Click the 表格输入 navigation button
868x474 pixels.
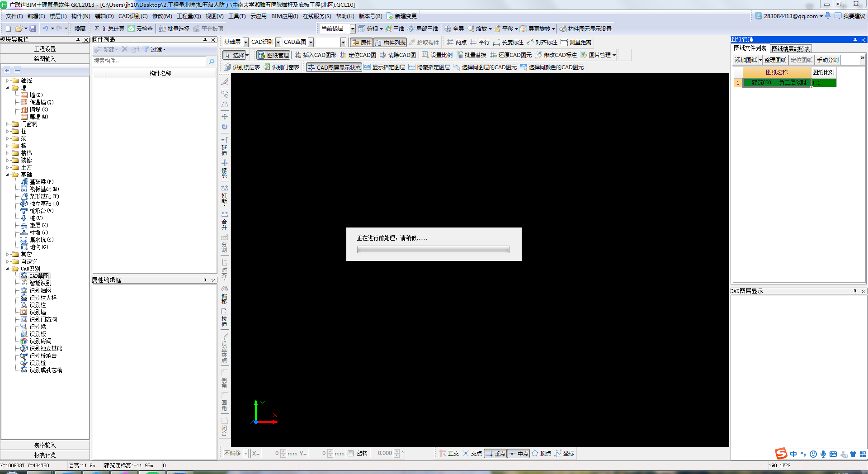coord(45,445)
